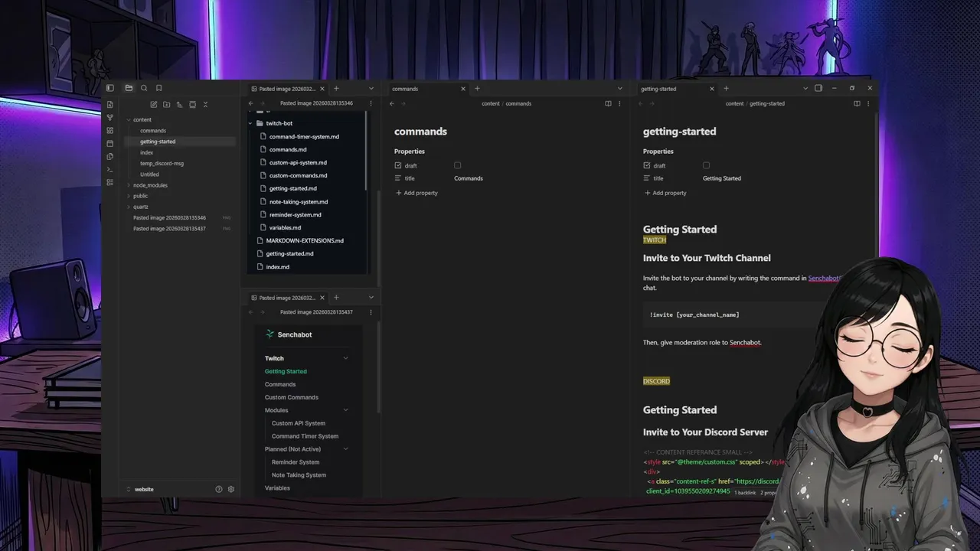Change the file sort order
Viewport: 980px width, 551px height.
click(179, 104)
